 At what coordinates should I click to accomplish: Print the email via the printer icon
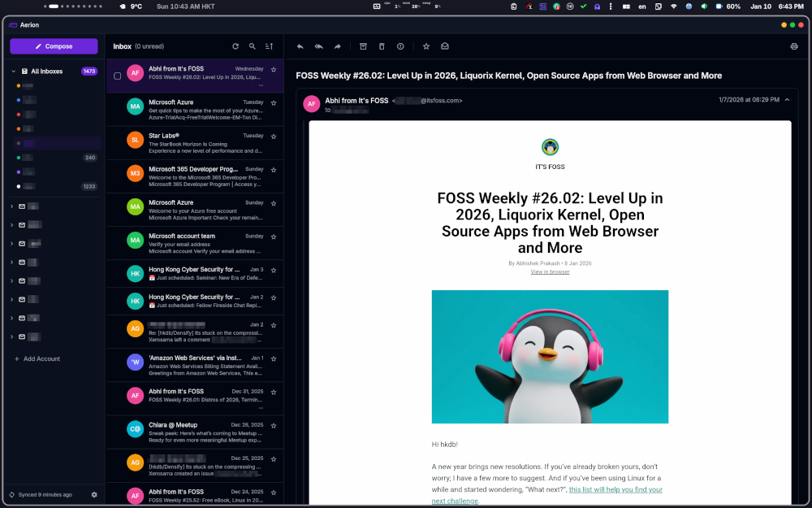(795, 46)
